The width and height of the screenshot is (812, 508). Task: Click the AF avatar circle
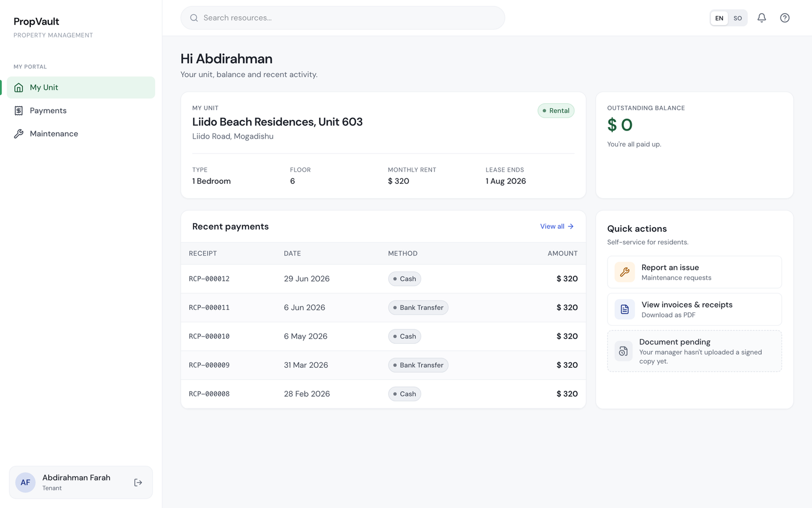25,483
